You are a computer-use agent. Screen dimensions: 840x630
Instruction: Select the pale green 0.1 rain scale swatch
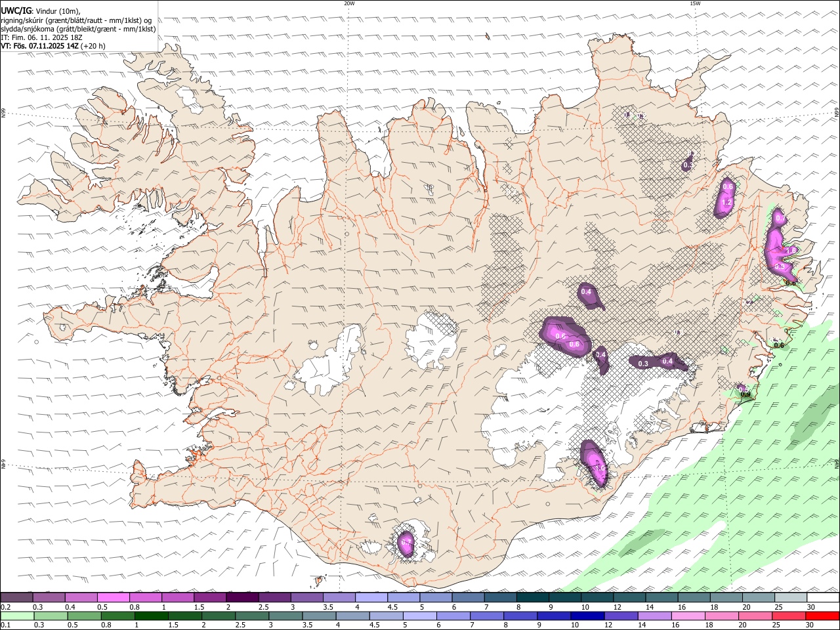pyautogui.click(x=16, y=616)
